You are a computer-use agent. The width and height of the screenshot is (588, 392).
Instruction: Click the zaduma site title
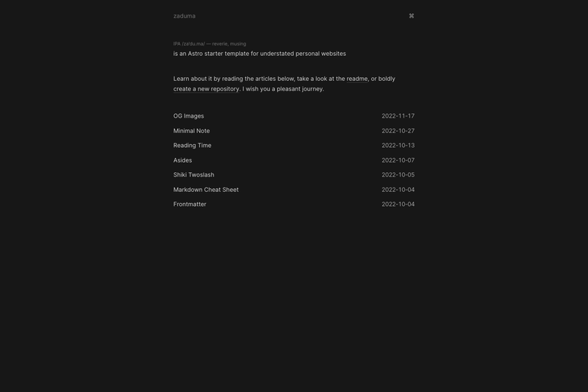[x=184, y=15]
